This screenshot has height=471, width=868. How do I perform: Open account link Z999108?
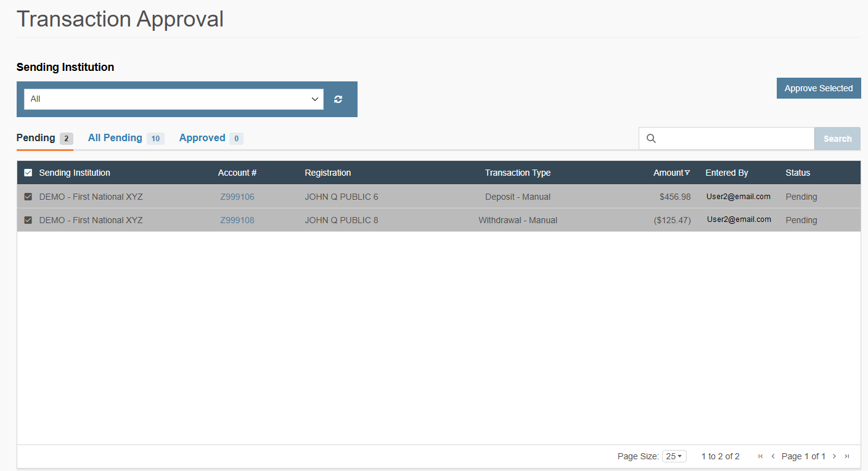pos(237,220)
